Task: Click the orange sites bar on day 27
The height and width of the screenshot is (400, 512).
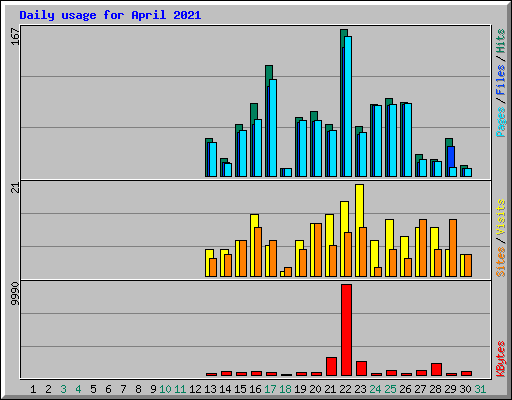Action: point(423,248)
